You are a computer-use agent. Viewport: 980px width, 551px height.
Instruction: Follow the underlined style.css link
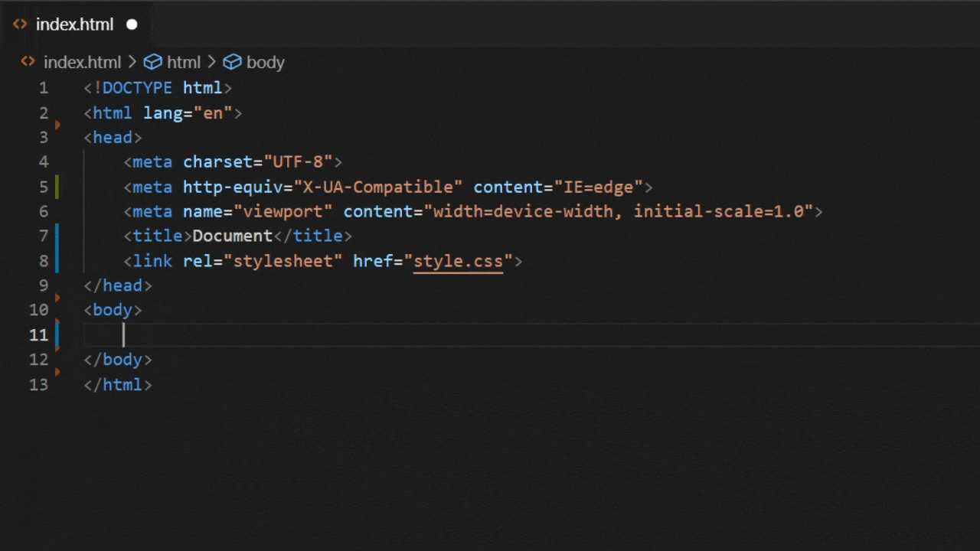tap(458, 261)
